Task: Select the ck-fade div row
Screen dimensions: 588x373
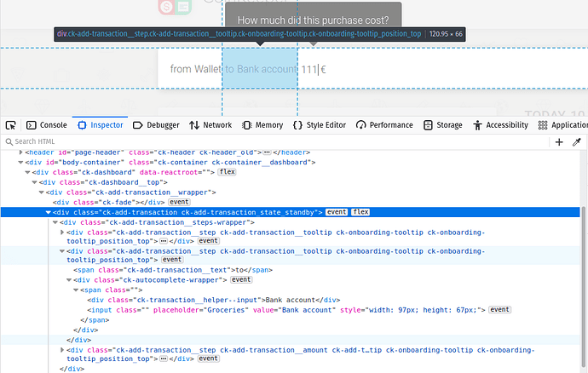Action: (109, 203)
